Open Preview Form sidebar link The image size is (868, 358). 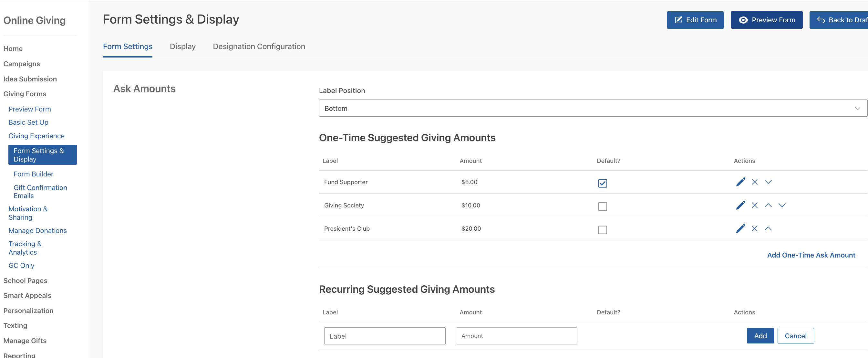tap(30, 109)
